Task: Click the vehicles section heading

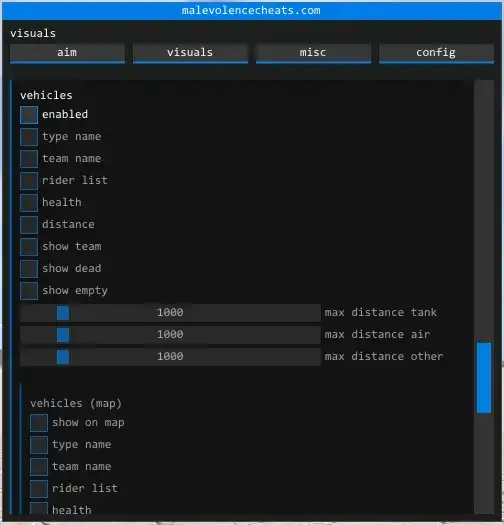Action: tap(46, 96)
